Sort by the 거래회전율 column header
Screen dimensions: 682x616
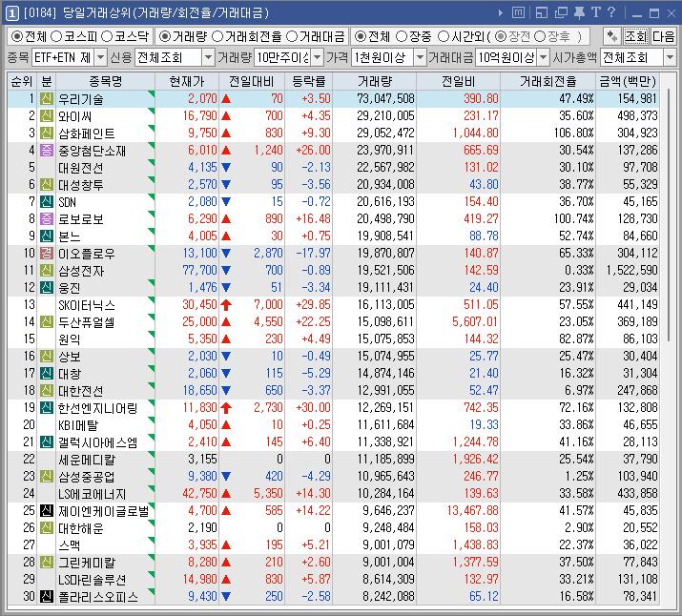(548, 81)
